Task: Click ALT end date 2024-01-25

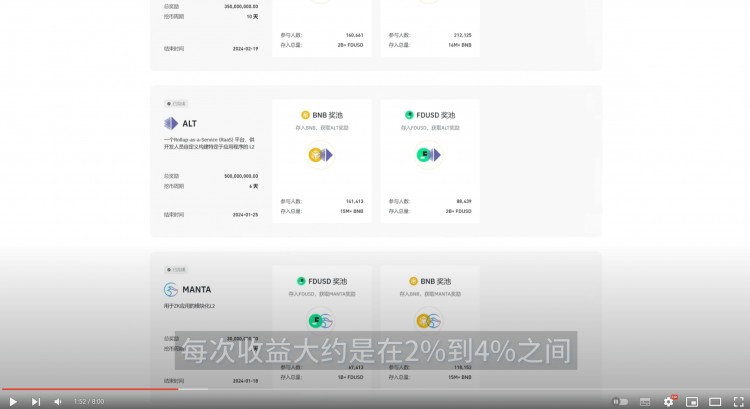Action: point(245,215)
